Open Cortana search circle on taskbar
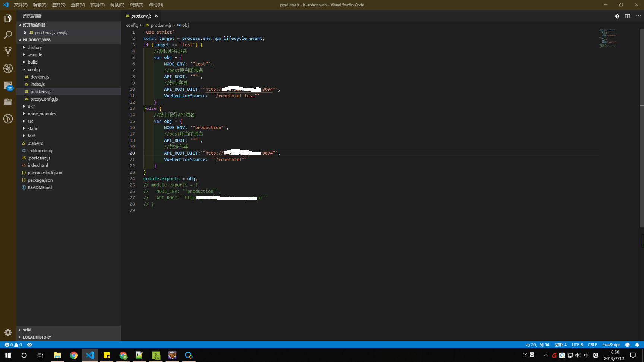The width and height of the screenshot is (644, 362). 24,355
